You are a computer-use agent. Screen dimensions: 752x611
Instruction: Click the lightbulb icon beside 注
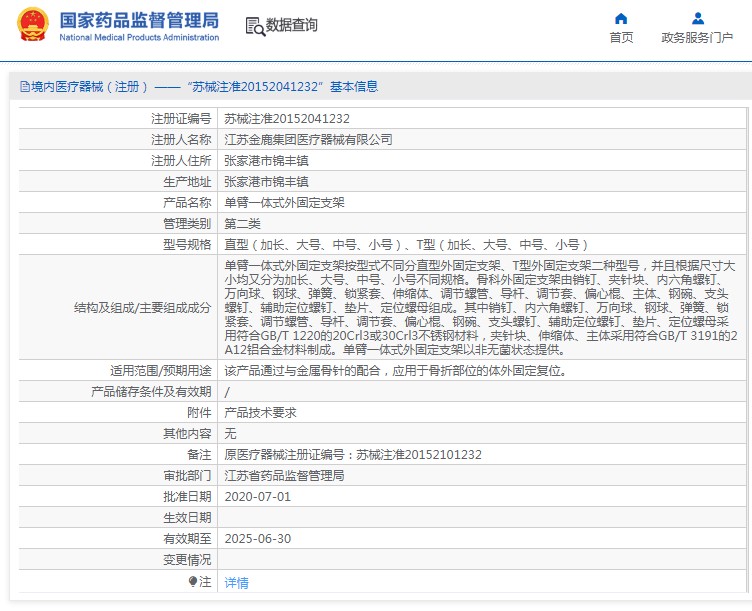[x=193, y=581]
